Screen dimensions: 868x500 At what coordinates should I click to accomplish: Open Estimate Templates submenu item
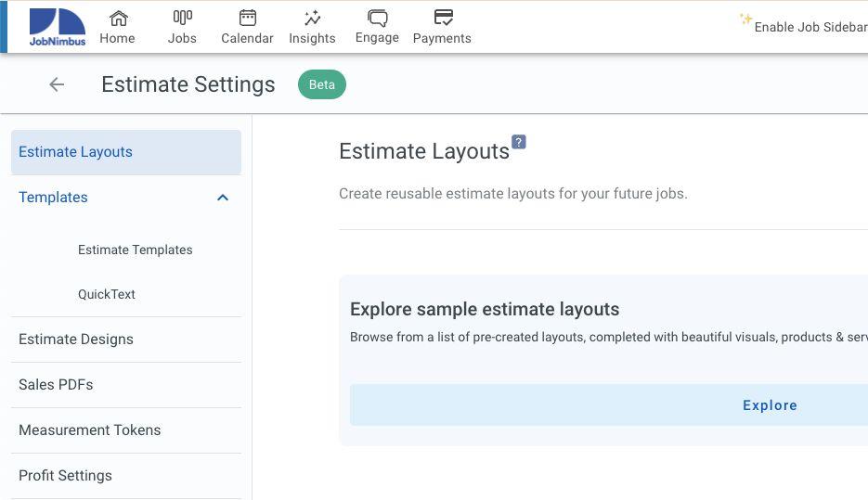(x=136, y=250)
